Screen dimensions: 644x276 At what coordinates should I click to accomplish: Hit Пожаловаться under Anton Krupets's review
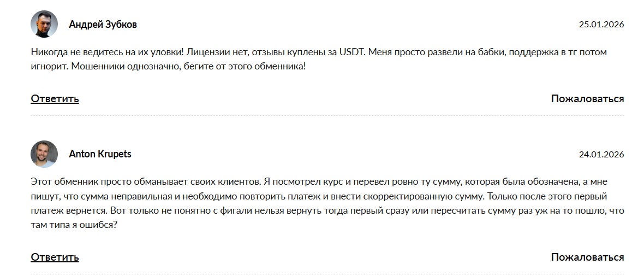click(x=587, y=257)
